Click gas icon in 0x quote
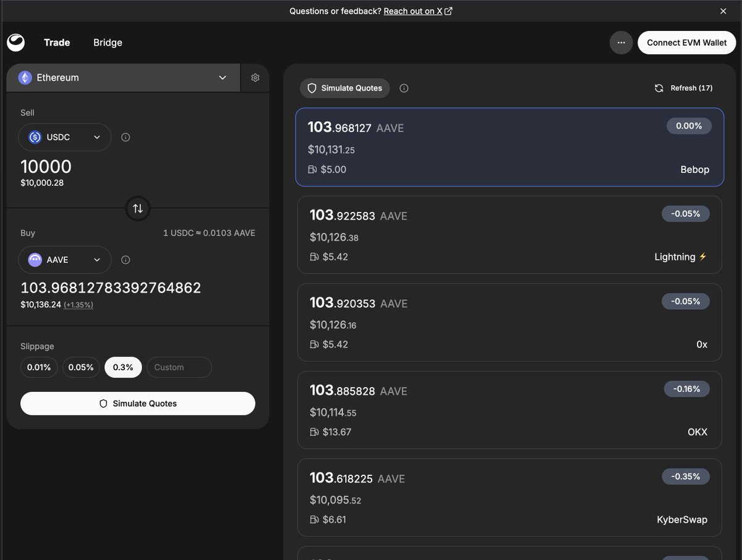The height and width of the screenshot is (560, 742). point(315,344)
